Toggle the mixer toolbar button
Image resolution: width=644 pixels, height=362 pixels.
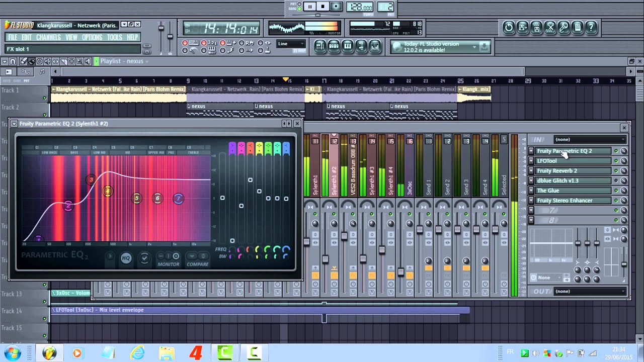(x=374, y=47)
